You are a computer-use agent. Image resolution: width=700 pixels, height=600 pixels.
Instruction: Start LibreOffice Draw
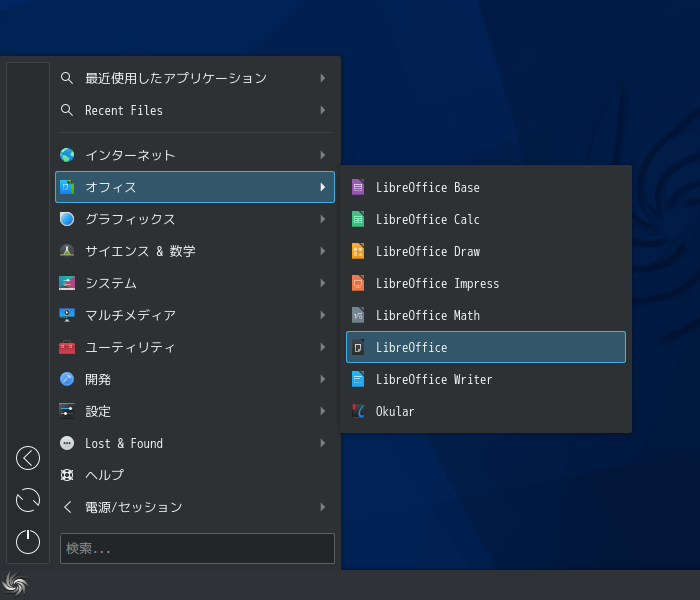[x=486, y=251]
